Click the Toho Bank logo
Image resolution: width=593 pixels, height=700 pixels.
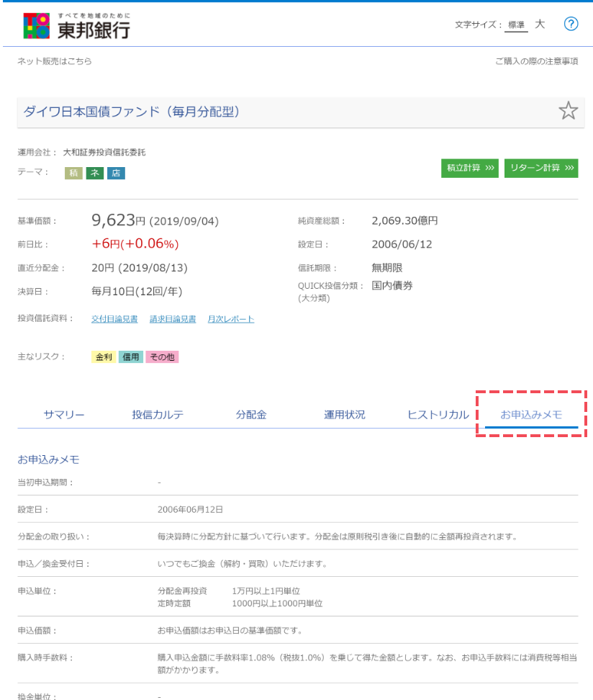pyautogui.click(x=77, y=26)
